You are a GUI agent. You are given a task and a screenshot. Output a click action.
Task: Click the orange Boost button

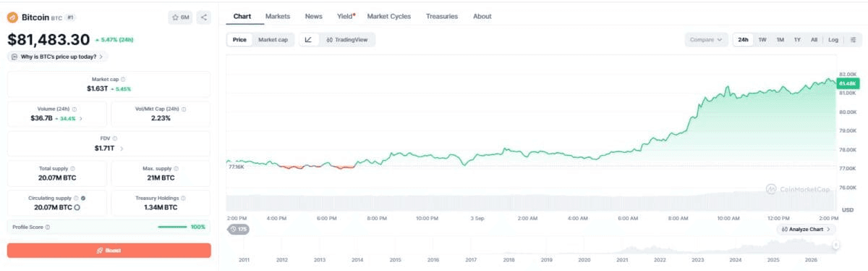tap(109, 250)
